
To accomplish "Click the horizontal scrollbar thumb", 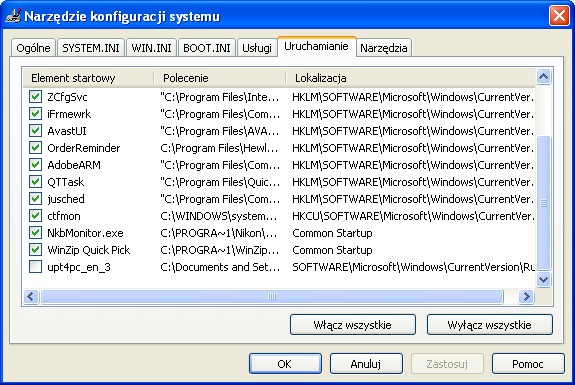I will coord(272,296).
